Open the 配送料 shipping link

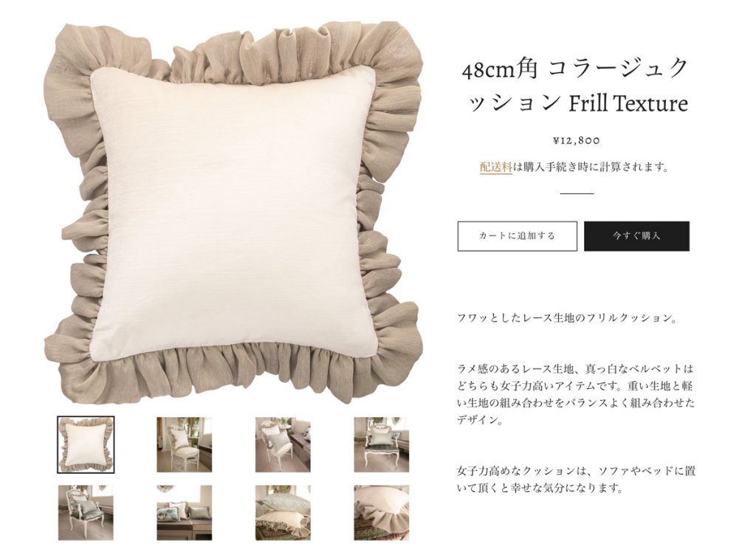(x=495, y=167)
